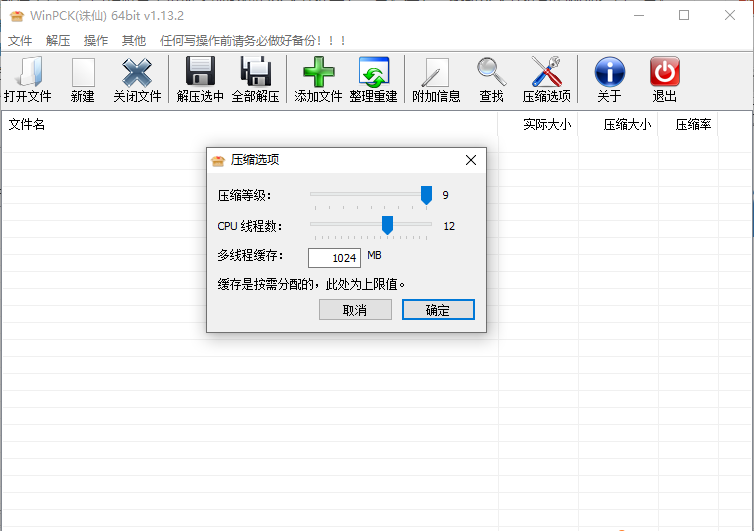This screenshot has height=531, width=754.
Task: Click the 取消 button in the dialog
Action: [355, 310]
